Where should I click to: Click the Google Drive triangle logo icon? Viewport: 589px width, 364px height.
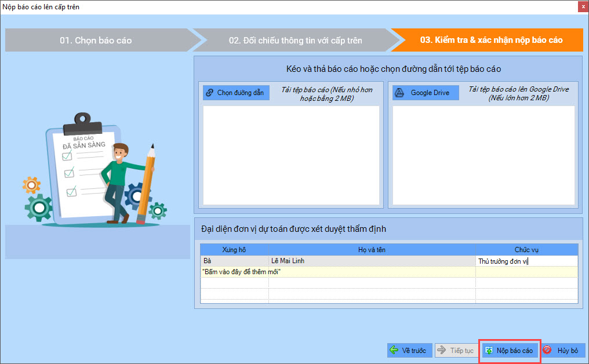[399, 93]
